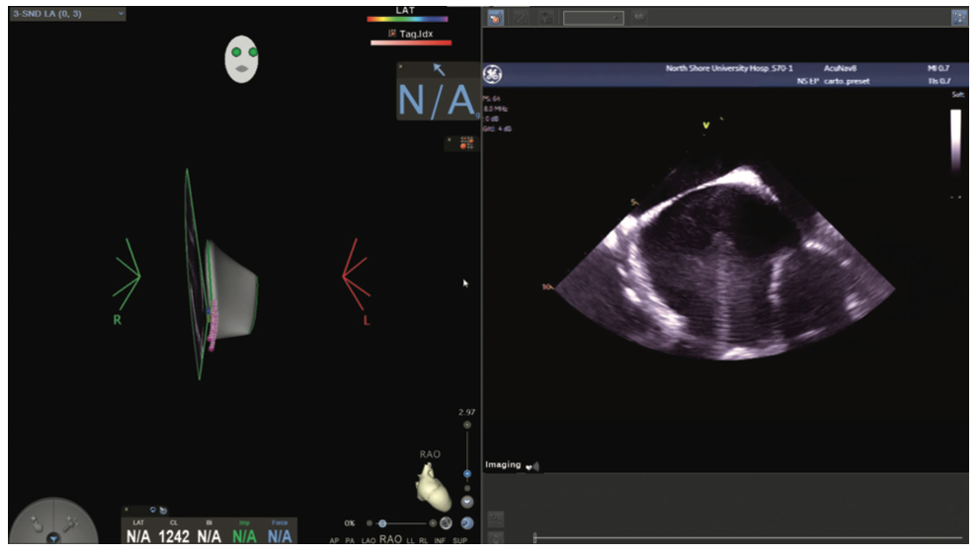Click the CL value 1242
The width and height of the screenshot is (980, 555).
coord(174,537)
